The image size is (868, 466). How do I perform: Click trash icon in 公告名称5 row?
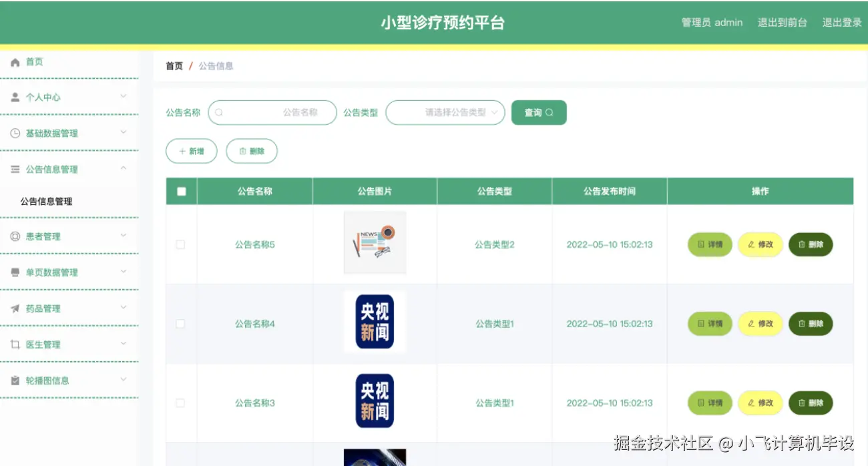pyautogui.click(x=802, y=245)
